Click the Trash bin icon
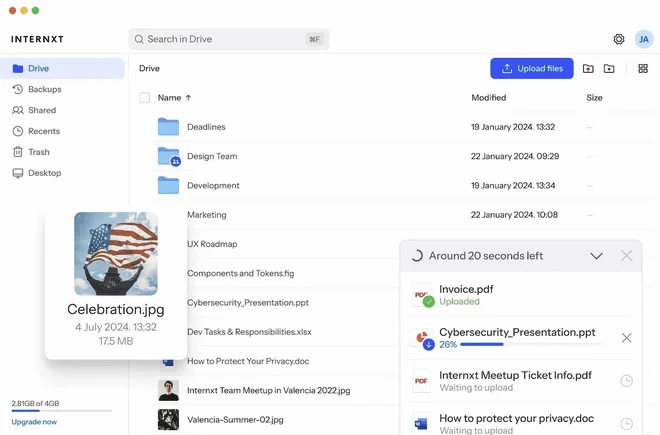 (x=18, y=152)
